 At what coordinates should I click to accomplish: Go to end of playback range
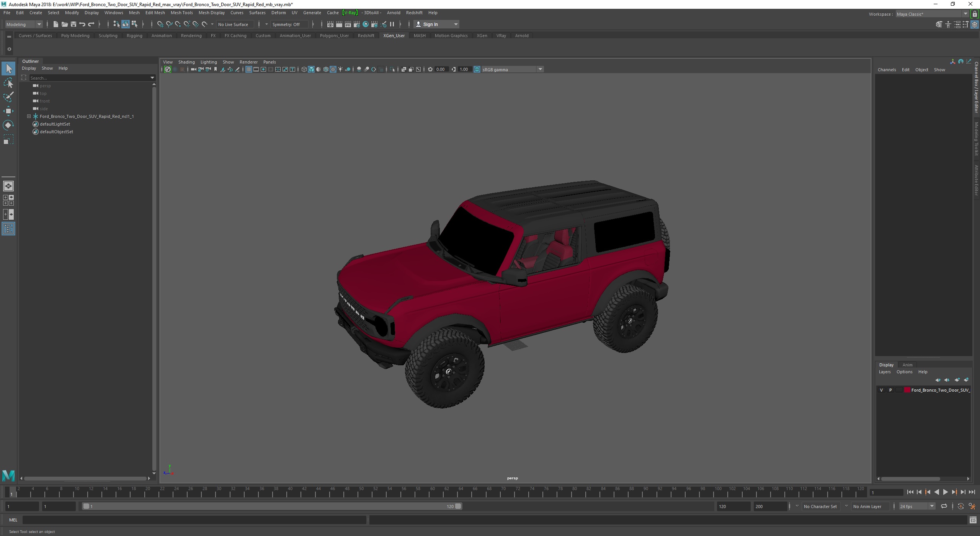972,492
